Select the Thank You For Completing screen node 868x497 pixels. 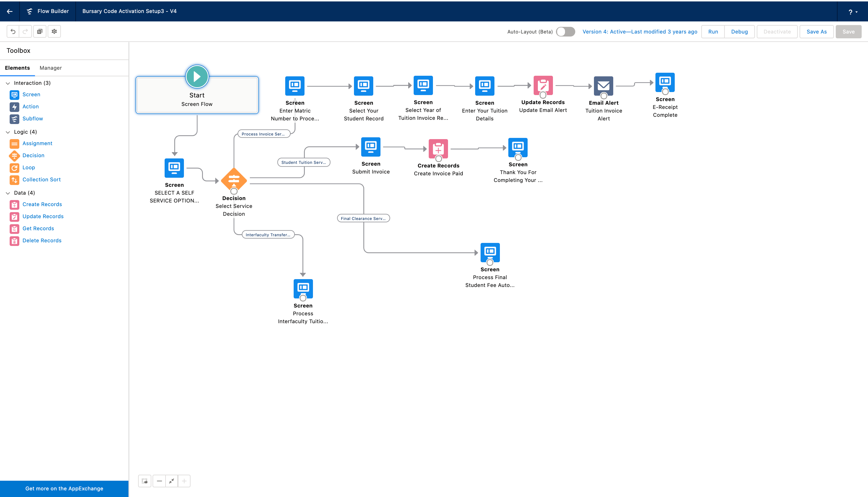[x=518, y=148]
